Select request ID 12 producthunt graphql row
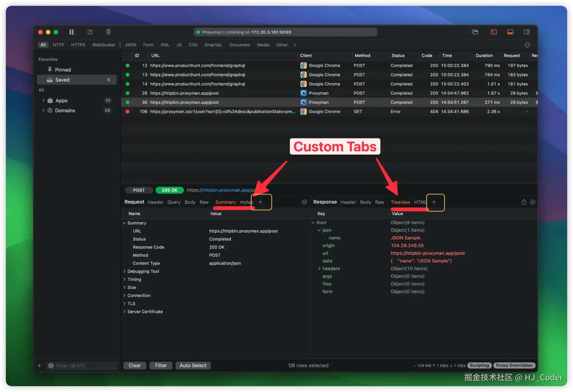The height and width of the screenshot is (392, 573). point(329,66)
